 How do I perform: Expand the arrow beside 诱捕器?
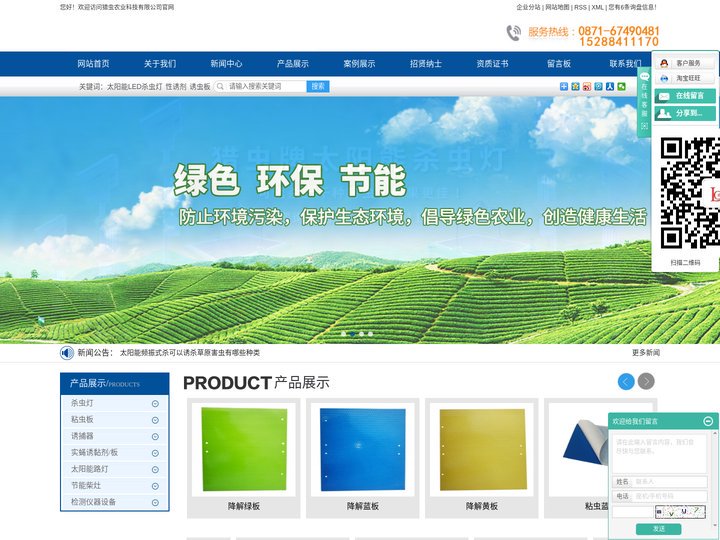(155, 437)
